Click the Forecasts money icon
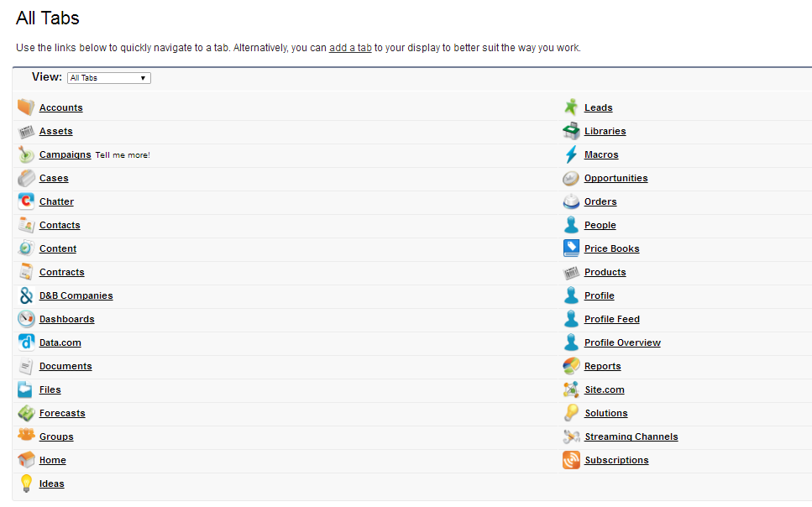812x507 pixels. pyautogui.click(x=26, y=413)
